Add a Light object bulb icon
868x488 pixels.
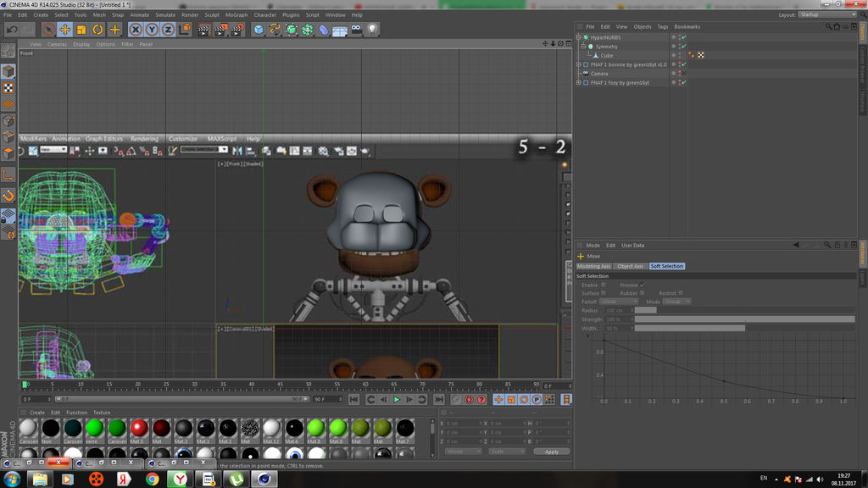(x=373, y=29)
